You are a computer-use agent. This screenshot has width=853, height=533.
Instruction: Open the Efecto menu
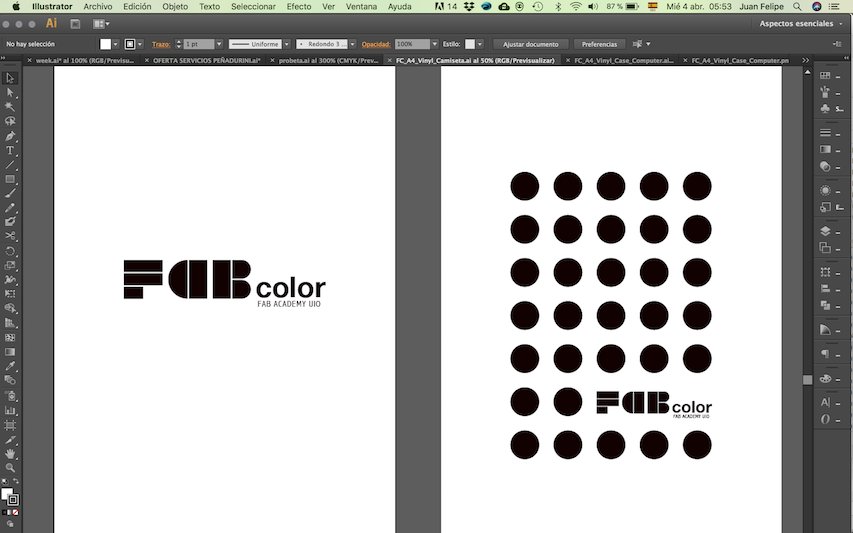click(x=299, y=7)
